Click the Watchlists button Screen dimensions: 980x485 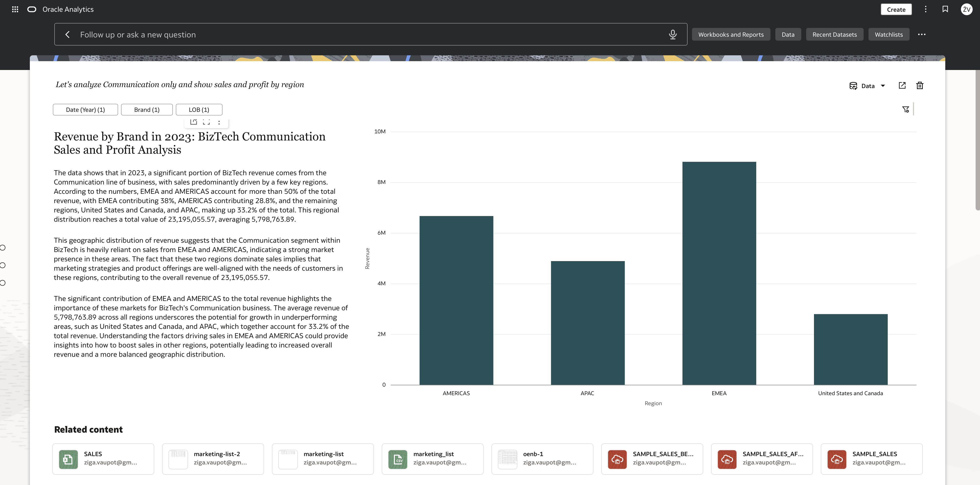(x=889, y=35)
